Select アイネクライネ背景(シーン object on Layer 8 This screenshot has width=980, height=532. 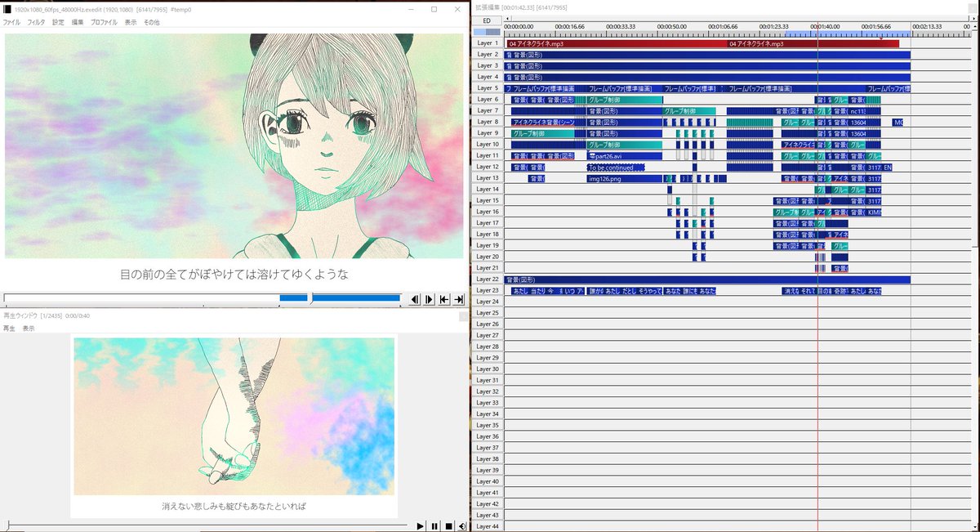coord(543,122)
